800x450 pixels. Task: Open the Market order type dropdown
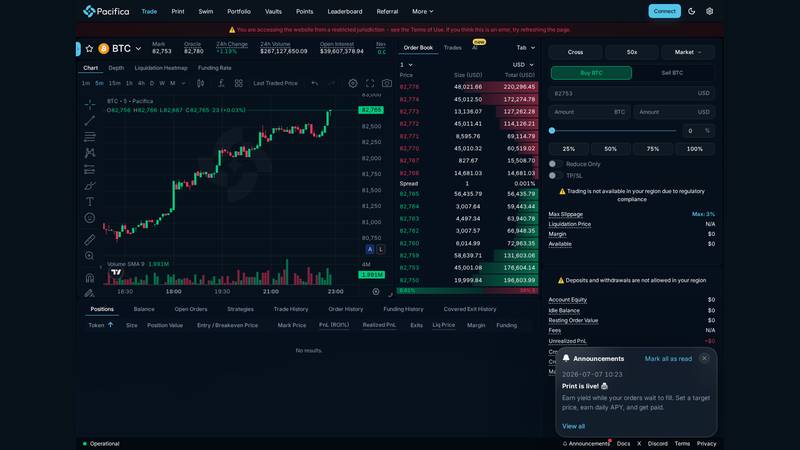(x=688, y=52)
